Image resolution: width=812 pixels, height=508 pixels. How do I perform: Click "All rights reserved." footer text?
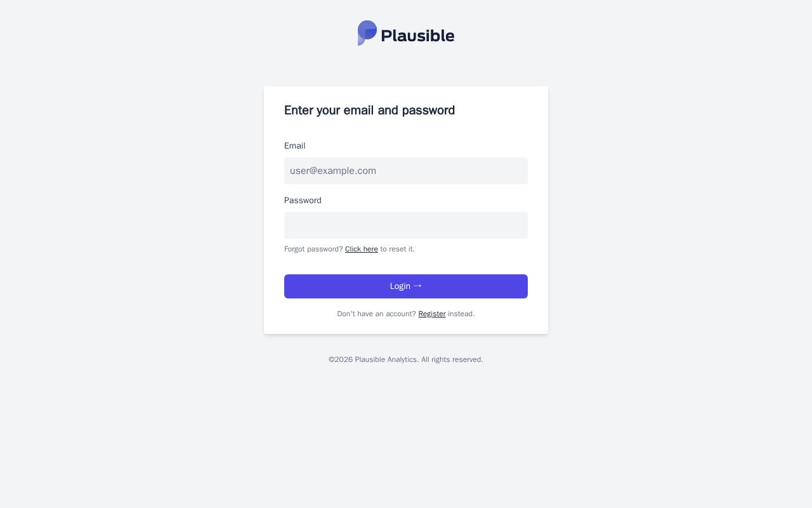[x=452, y=359]
